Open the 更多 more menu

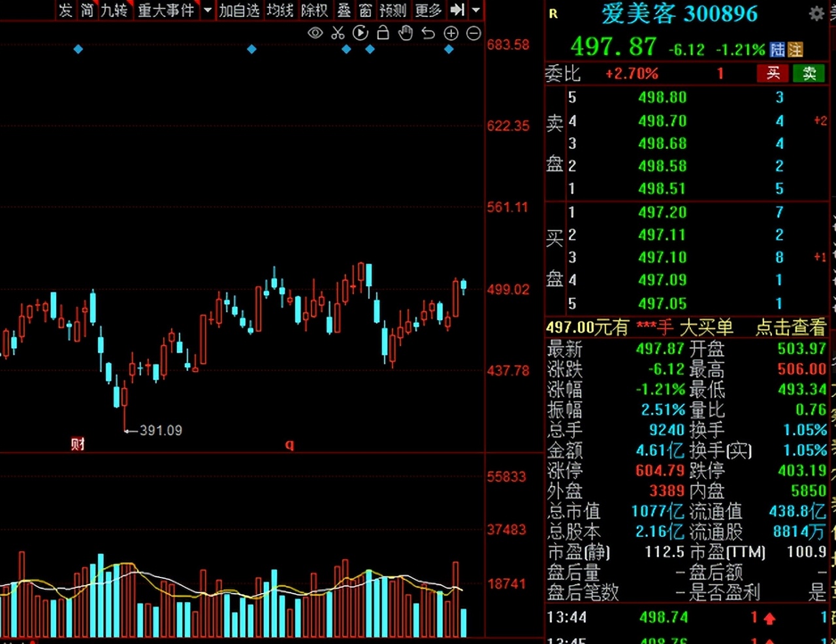(428, 10)
